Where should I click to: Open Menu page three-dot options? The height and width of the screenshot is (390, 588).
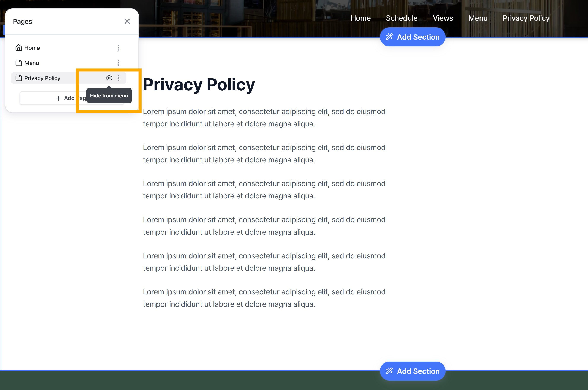pyautogui.click(x=119, y=63)
